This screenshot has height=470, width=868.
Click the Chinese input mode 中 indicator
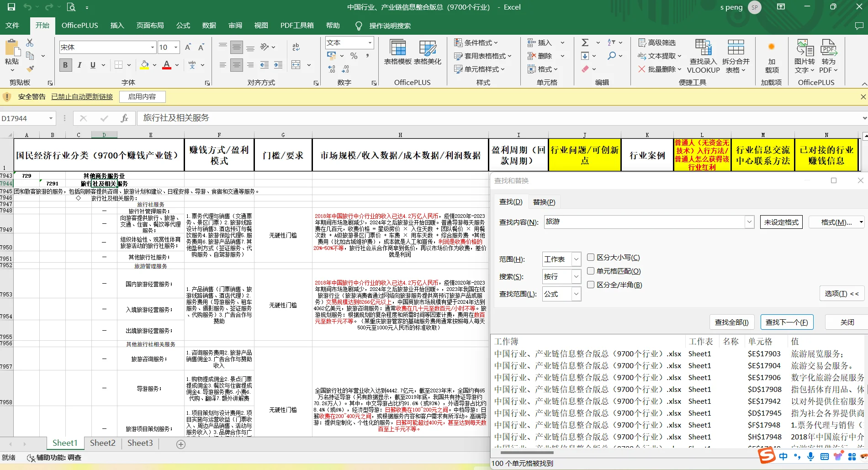(x=783, y=456)
